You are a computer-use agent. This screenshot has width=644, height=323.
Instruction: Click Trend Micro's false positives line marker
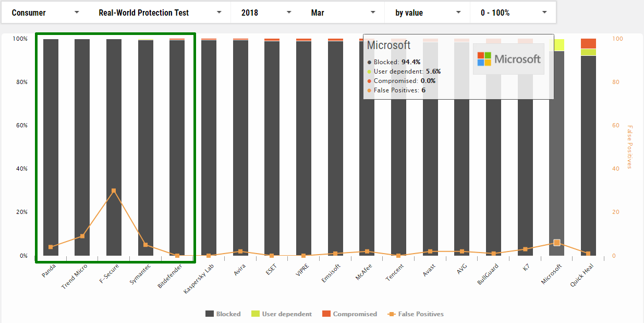click(x=82, y=236)
